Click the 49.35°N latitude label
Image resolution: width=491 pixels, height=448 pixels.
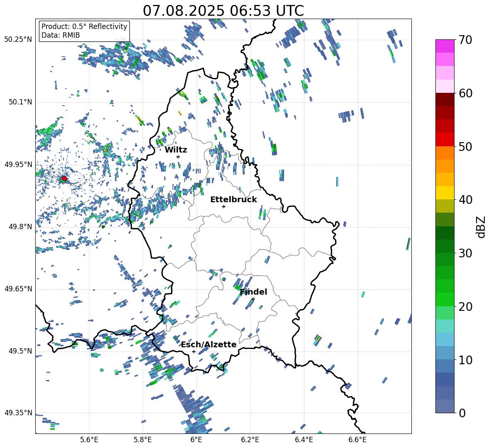[x=18, y=413]
